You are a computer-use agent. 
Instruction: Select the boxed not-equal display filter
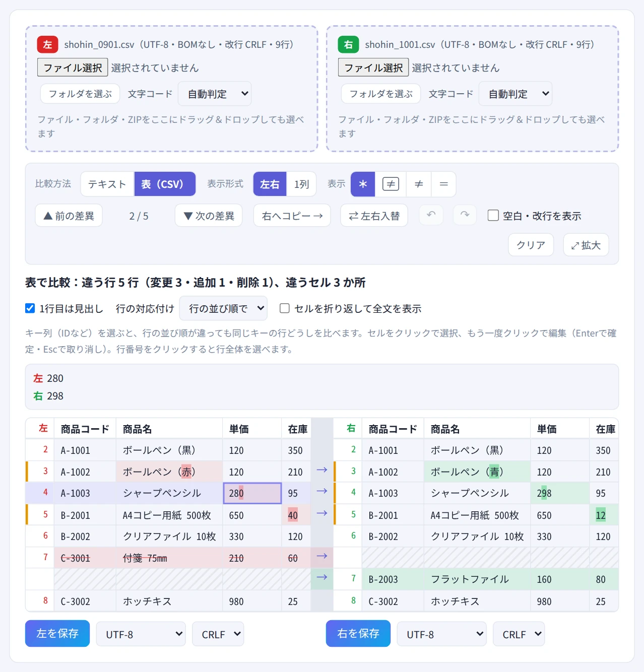(x=391, y=184)
